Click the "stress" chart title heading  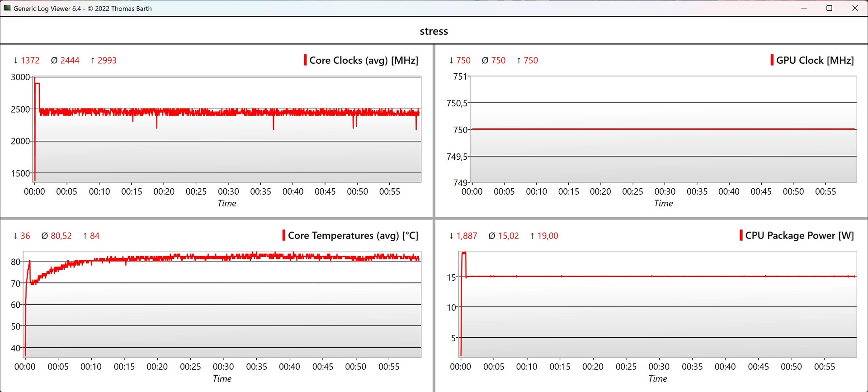pyautogui.click(x=434, y=31)
